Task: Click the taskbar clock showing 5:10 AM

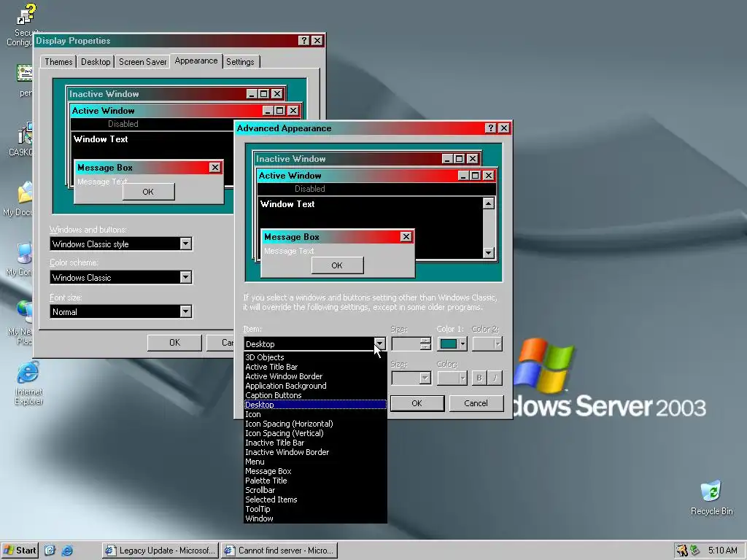Action: (x=723, y=551)
